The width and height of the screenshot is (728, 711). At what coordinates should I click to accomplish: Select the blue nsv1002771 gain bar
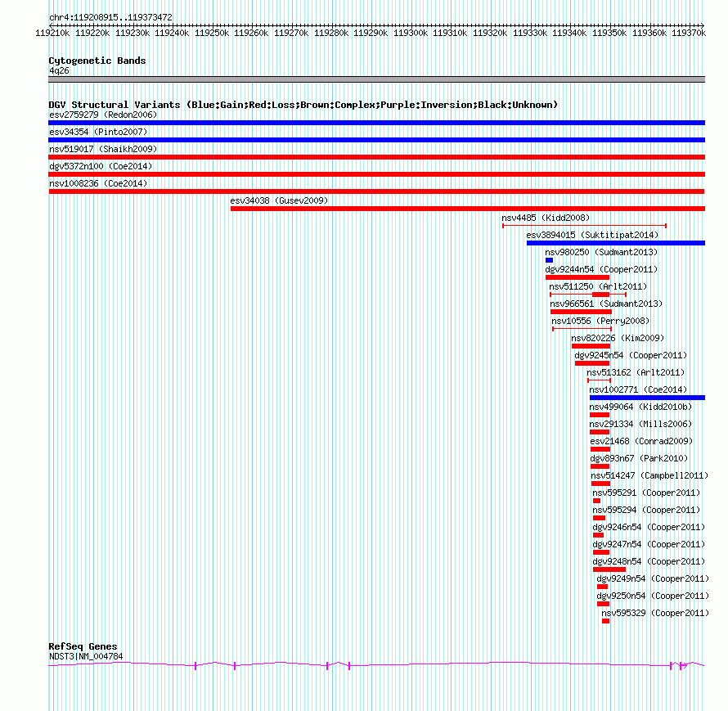[647, 398]
